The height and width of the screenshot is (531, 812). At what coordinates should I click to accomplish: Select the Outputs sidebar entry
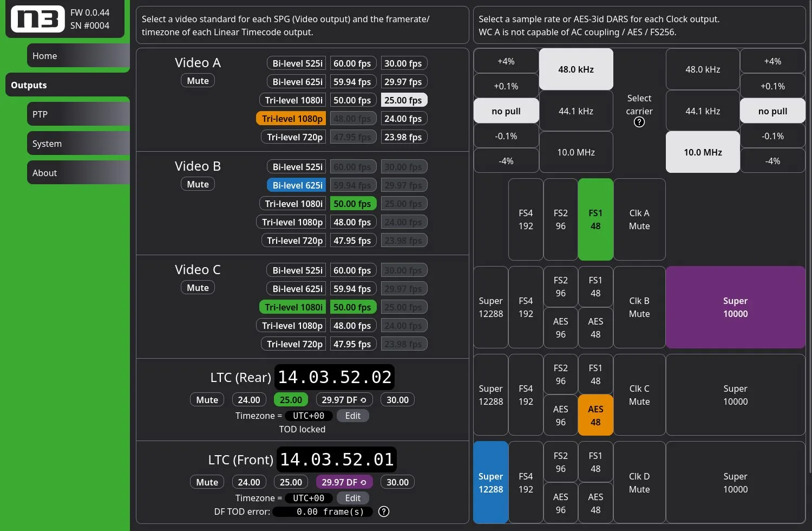point(68,85)
